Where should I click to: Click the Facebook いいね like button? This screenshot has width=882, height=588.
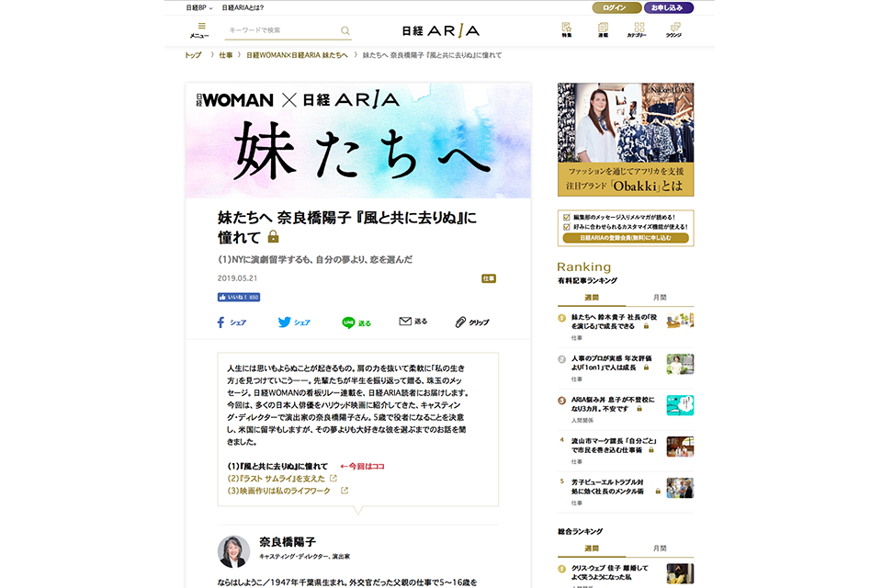[x=239, y=297]
